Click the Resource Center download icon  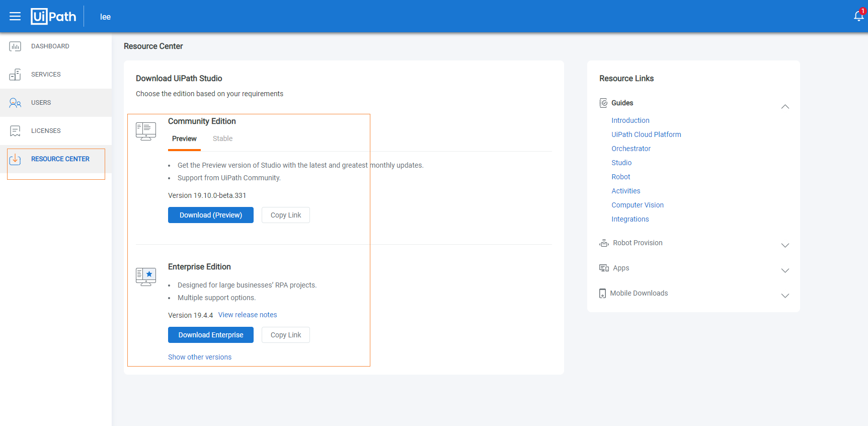pyautogui.click(x=15, y=160)
